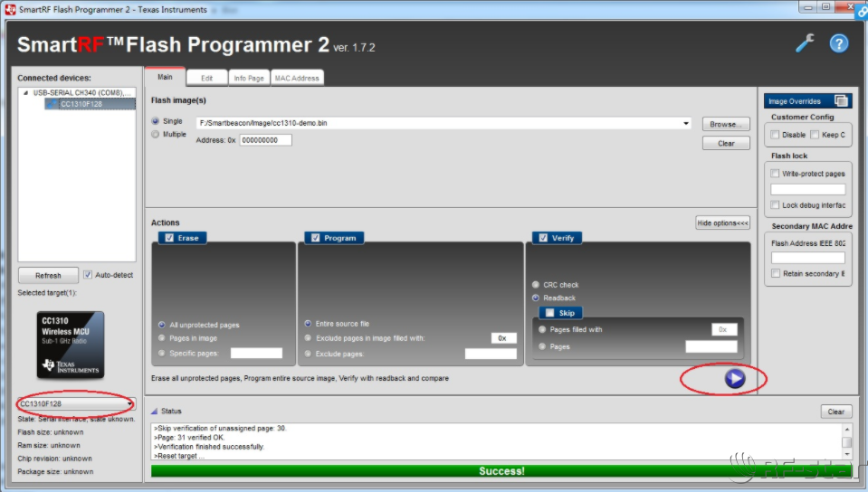
Task: Collapse the Status panel triangle
Action: [x=154, y=412]
